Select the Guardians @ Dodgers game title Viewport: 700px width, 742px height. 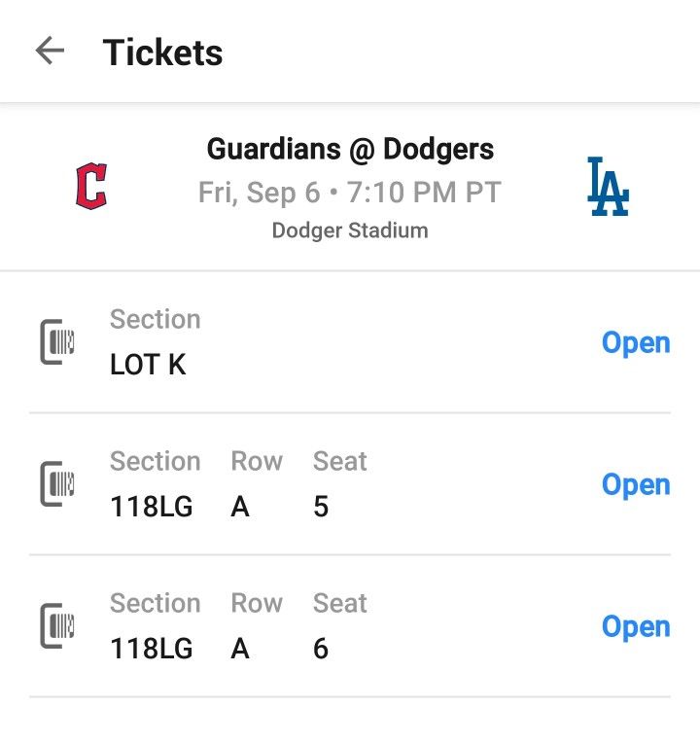350,150
